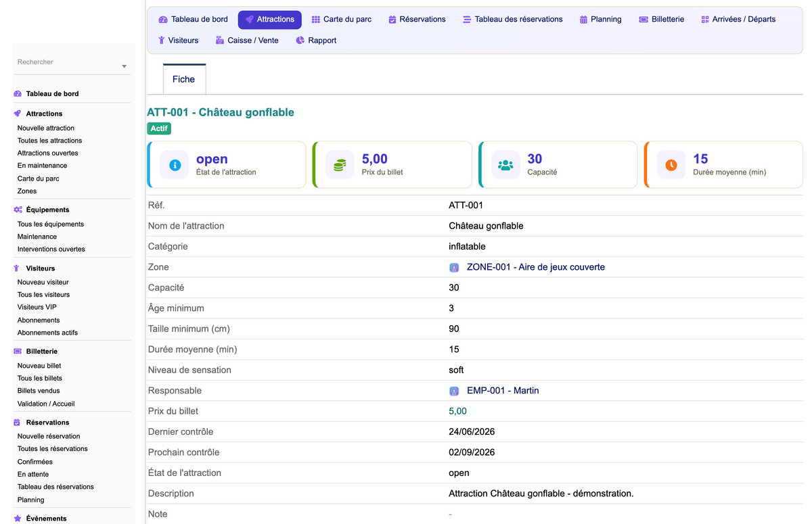Viewport: 812px width, 524px height.
Task: Click the 24/06/2026 Dernier contrôle value
Action: tap(472, 431)
